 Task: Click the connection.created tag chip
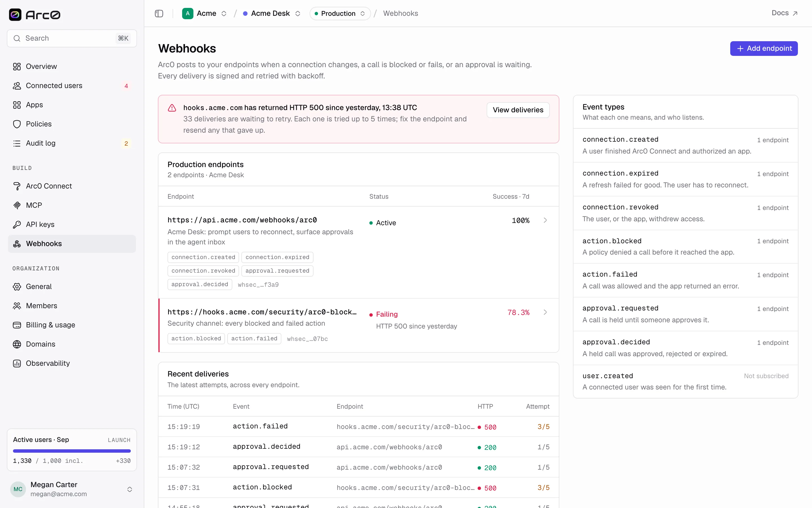point(203,257)
